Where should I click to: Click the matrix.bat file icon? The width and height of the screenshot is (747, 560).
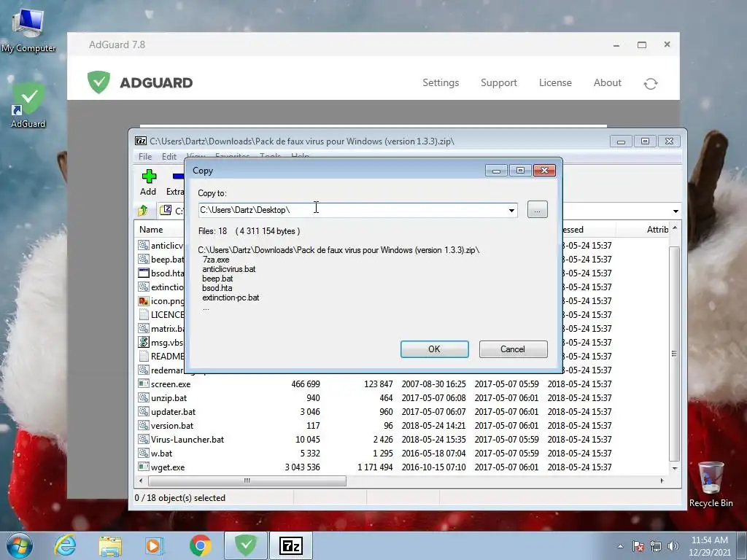144,328
